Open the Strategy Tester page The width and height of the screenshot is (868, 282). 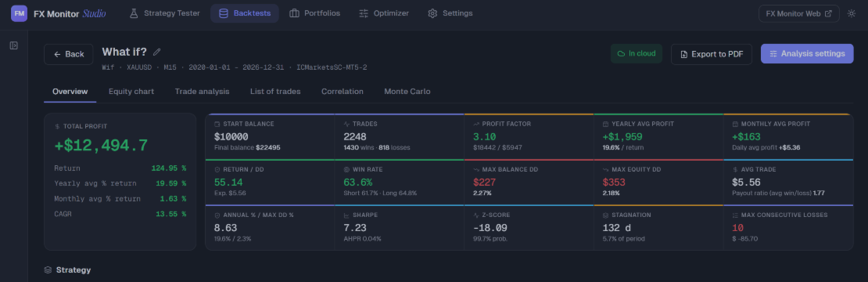(165, 13)
